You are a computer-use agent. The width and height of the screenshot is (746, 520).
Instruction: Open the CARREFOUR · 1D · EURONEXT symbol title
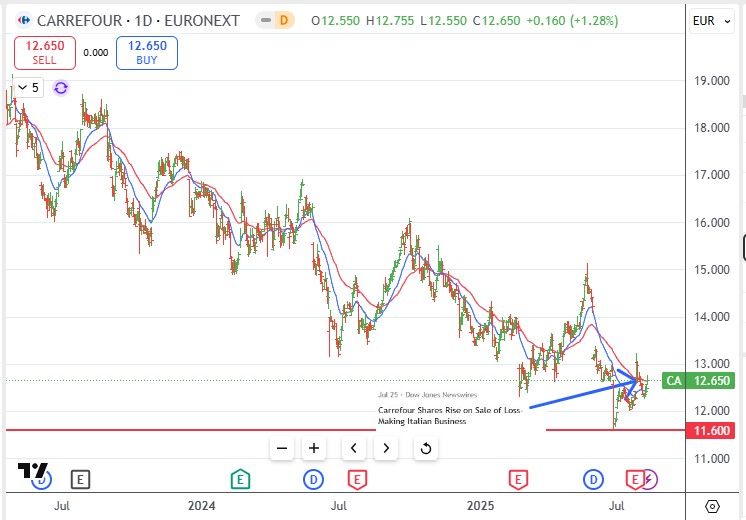pos(138,21)
